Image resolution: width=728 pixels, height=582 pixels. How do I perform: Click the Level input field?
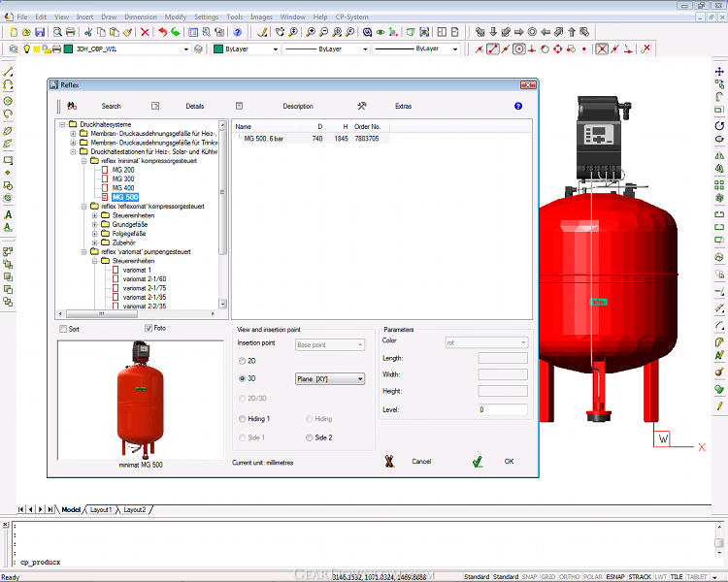[x=503, y=409]
